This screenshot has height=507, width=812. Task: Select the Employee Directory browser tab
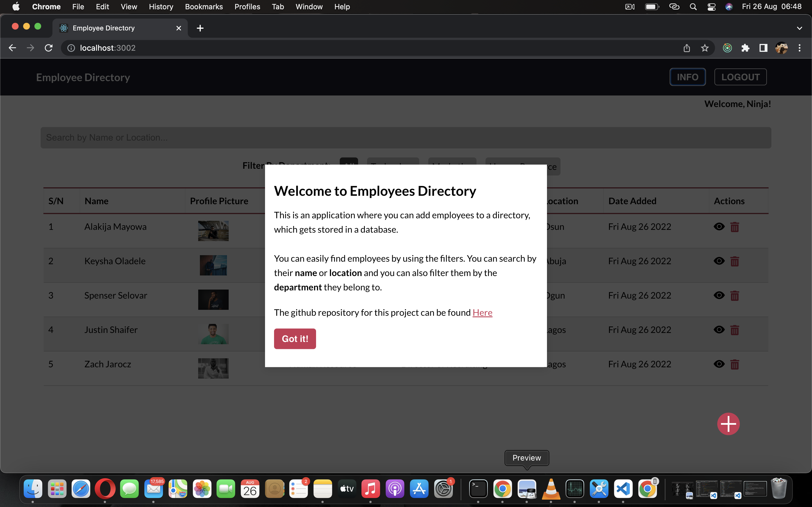coord(104,28)
